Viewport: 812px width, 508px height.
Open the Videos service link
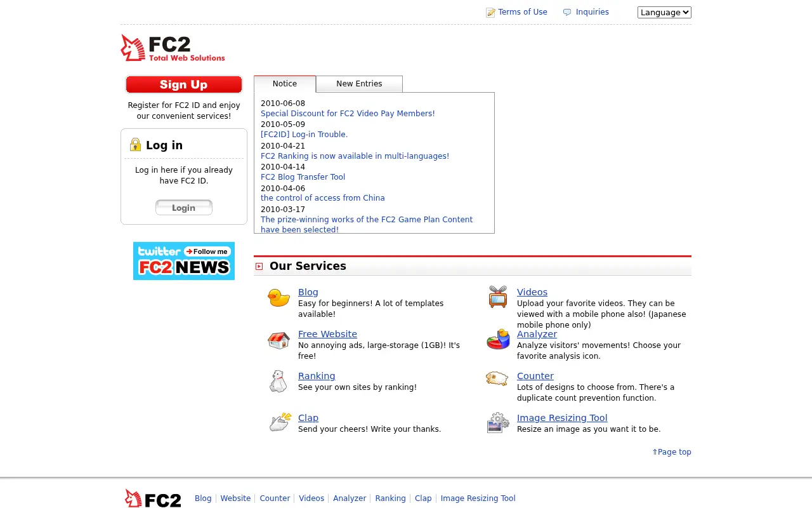pos(532,292)
